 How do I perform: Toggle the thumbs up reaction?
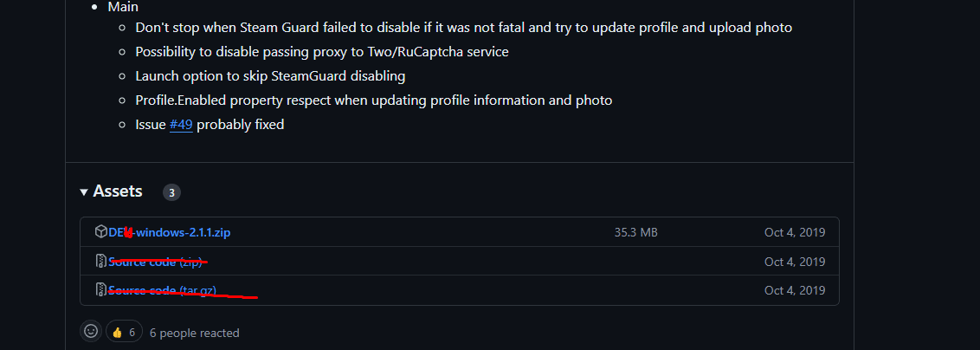click(125, 332)
